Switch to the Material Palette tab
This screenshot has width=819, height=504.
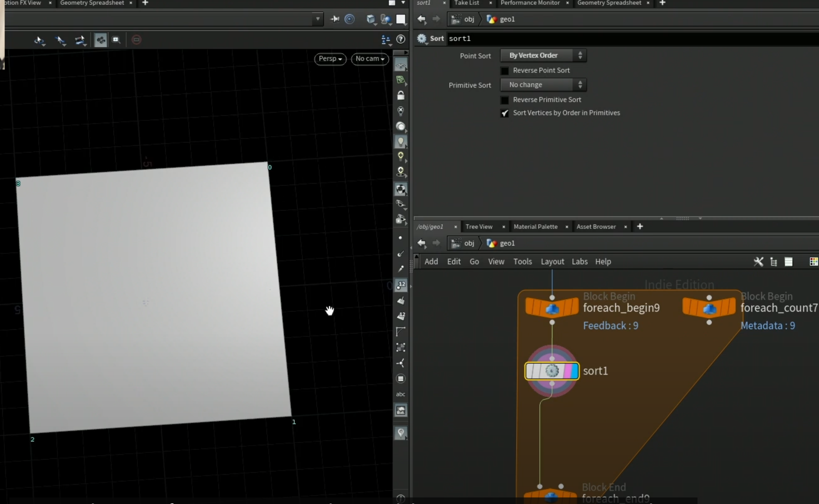[535, 227]
